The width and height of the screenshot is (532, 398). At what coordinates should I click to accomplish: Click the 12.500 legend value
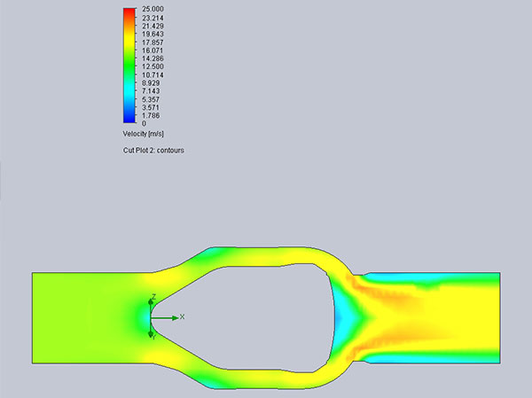coord(152,66)
